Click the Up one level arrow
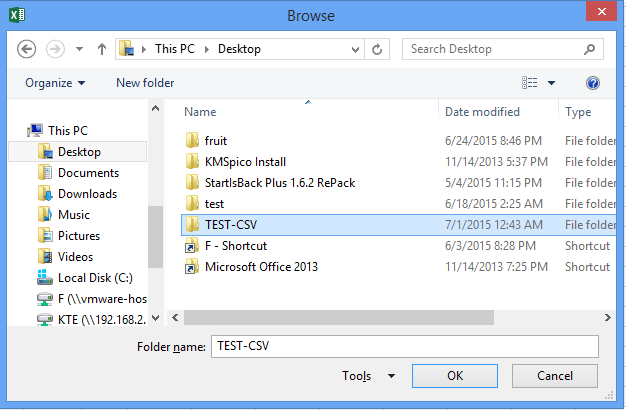The width and height of the screenshot is (626, 410). point(101,48)
